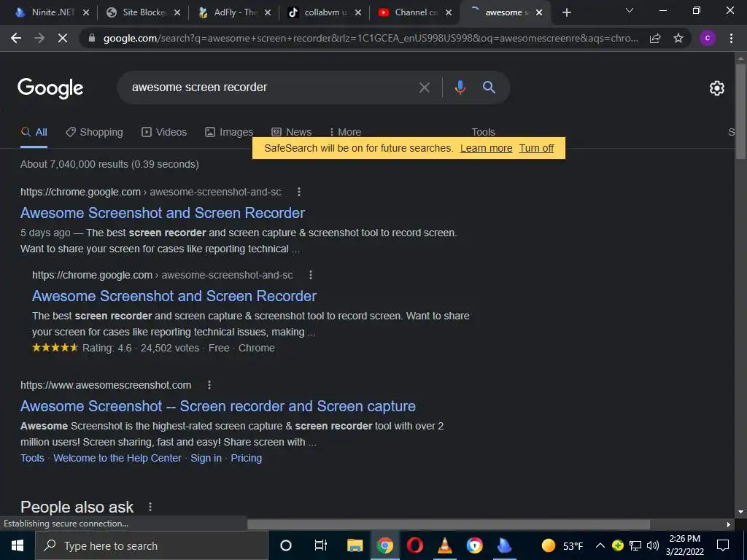Close the AdFly tab

pos(268,13)
